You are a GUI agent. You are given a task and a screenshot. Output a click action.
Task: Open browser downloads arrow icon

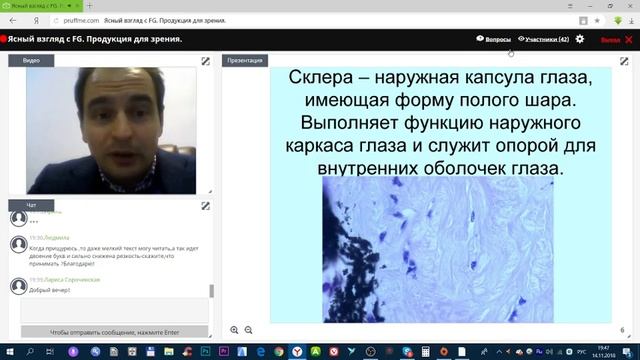(631, 20)
